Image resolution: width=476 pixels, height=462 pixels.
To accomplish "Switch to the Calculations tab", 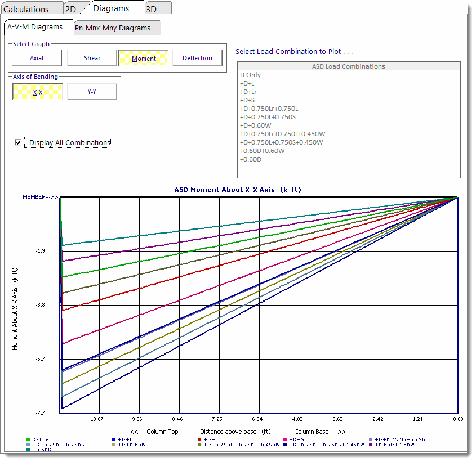I will (x=26, y=9).
